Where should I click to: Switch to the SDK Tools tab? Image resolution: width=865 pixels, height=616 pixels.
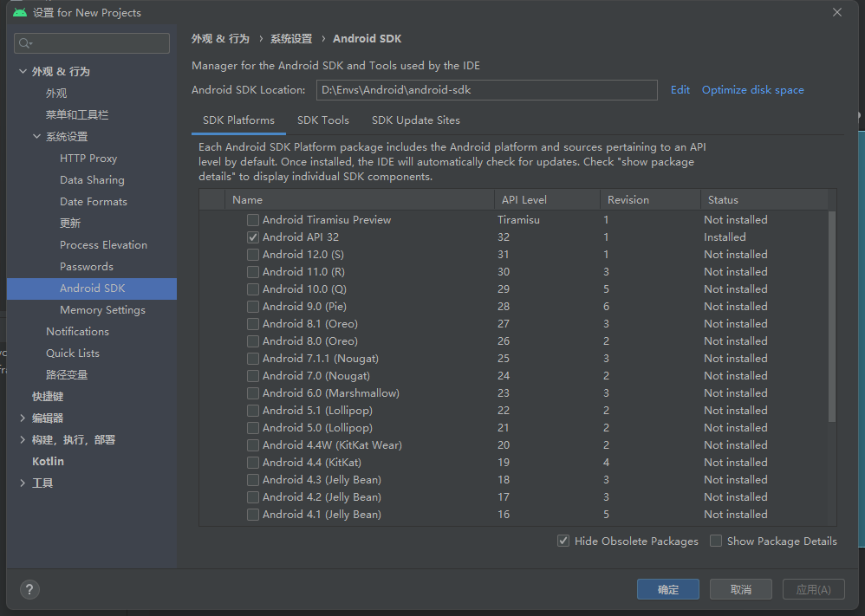(323, 120)
